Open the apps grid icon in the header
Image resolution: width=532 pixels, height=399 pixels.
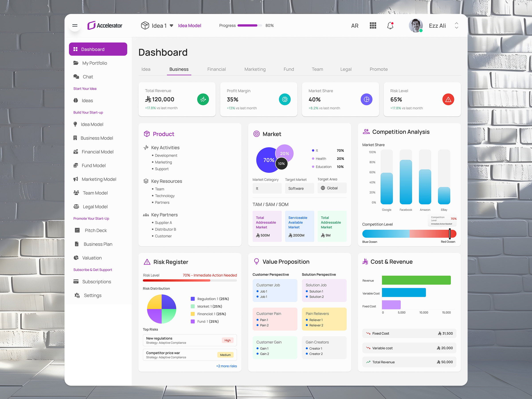373,25
